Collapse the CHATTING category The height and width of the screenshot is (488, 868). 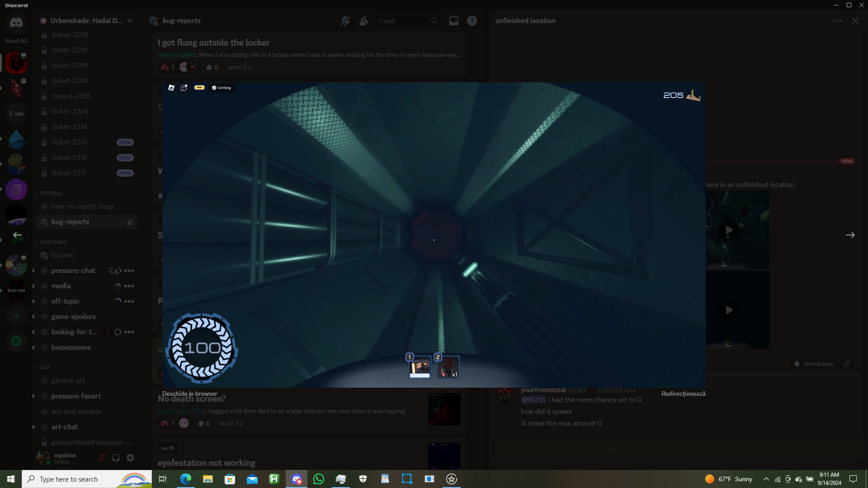pos(52,242)
